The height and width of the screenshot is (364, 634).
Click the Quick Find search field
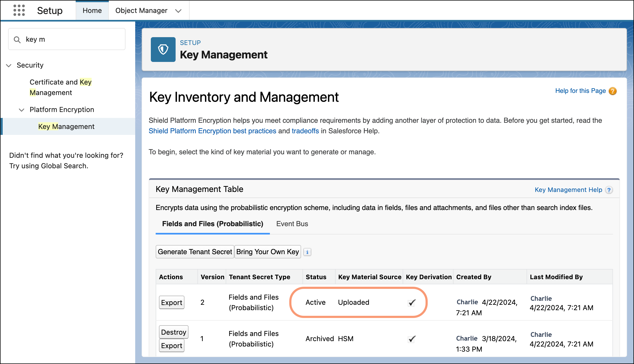(x=73, y=39)
